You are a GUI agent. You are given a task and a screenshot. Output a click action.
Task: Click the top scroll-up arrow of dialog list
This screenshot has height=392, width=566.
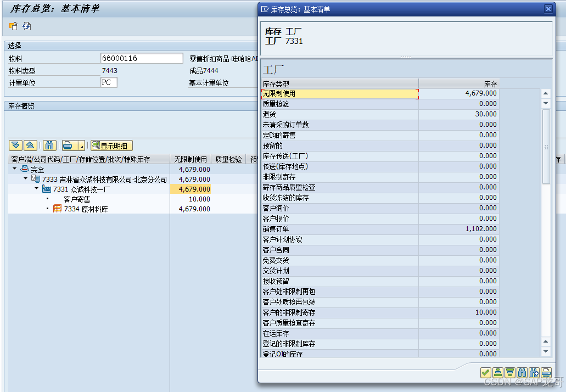click(546, 93)
